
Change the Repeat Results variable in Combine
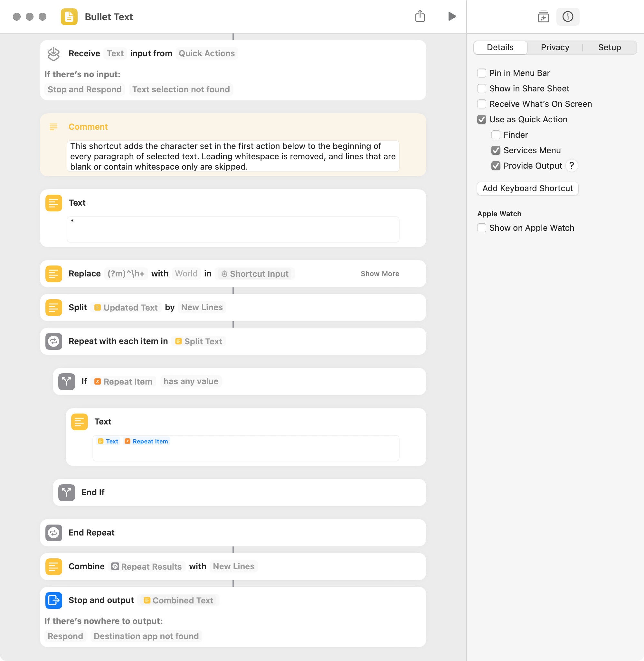click(147, 566)
